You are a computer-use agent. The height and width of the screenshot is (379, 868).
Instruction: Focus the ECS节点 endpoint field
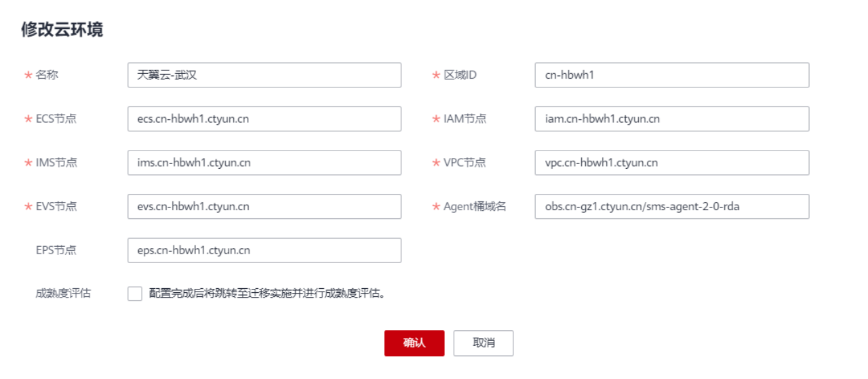(x=264, y=119)
